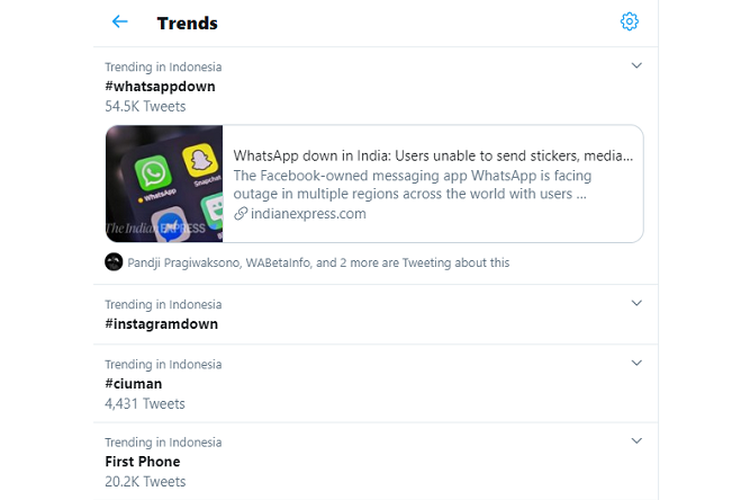Expand options chevron for #whatsappdown trend
The height and width of the screenshot is (500, 750).
tap(636, 66)
